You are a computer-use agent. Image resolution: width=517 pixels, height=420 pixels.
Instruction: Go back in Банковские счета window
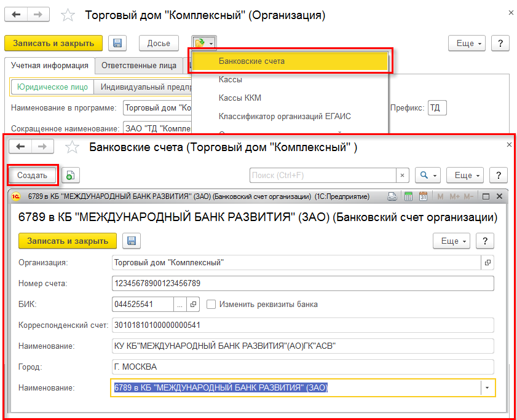[x=20, y=147]
